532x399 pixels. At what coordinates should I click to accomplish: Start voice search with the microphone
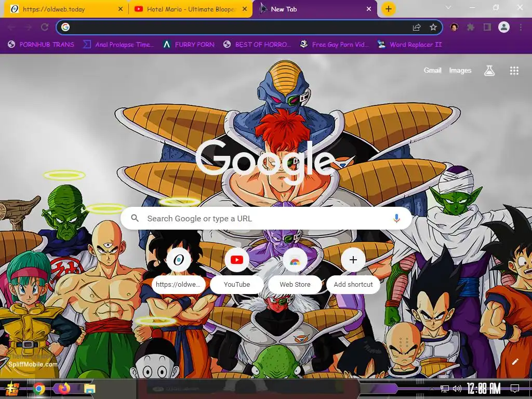[396, 218]
